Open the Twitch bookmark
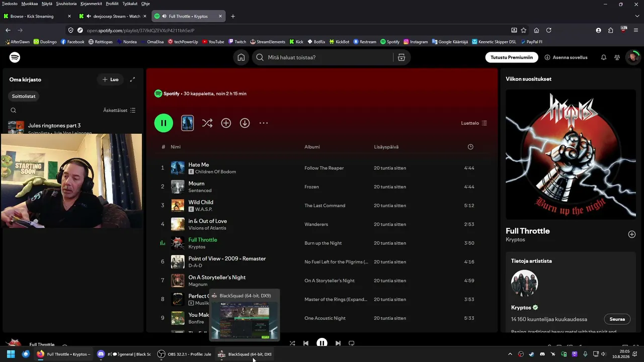The image size is (644, 362). tap(237, 42)
